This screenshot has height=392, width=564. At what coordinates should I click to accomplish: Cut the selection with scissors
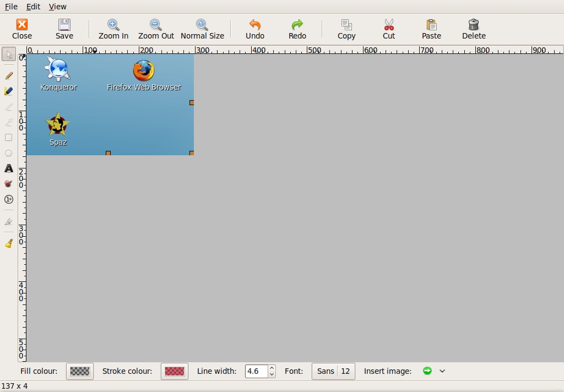(389, 29)
